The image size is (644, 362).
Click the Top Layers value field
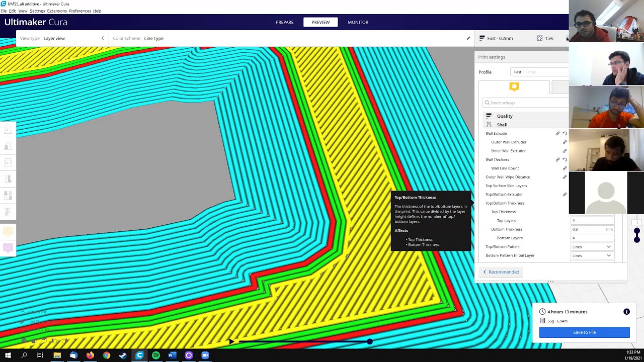pyautogui.click(x=593, y=221)
